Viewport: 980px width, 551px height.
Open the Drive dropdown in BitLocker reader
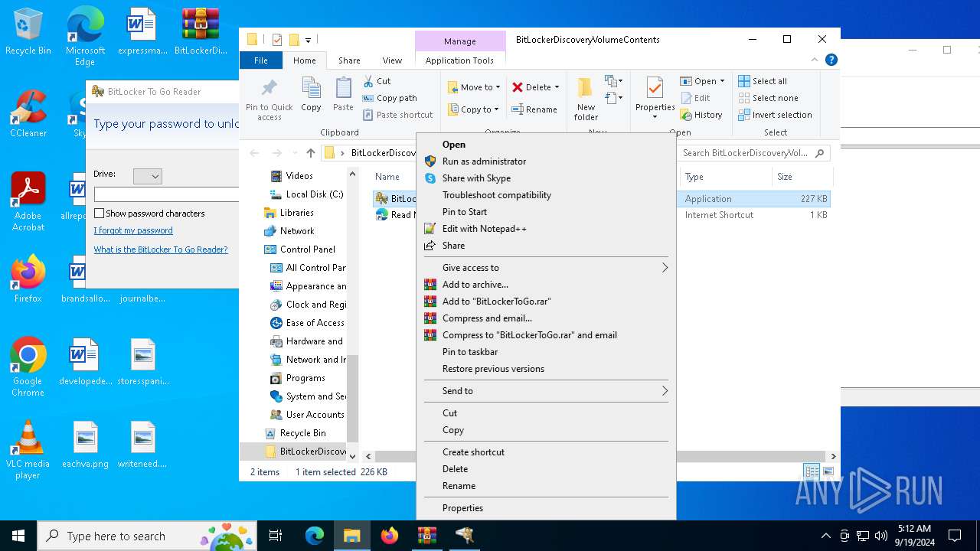pyautogui.click(x=148, y=176)
